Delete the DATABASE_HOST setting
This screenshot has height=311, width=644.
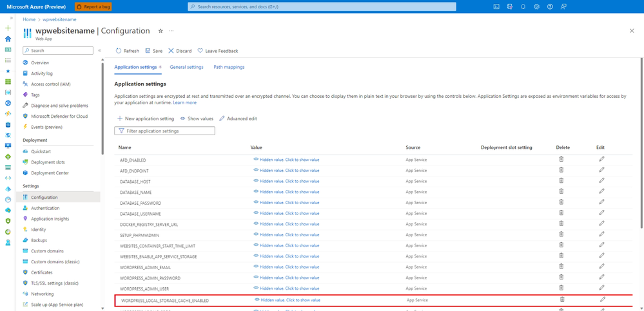561,180
